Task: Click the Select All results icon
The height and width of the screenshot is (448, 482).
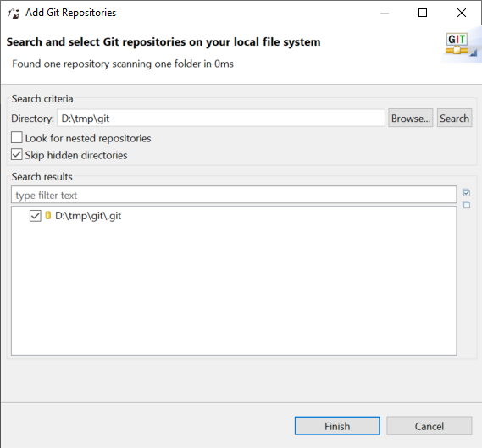Action: coord(466,192)
